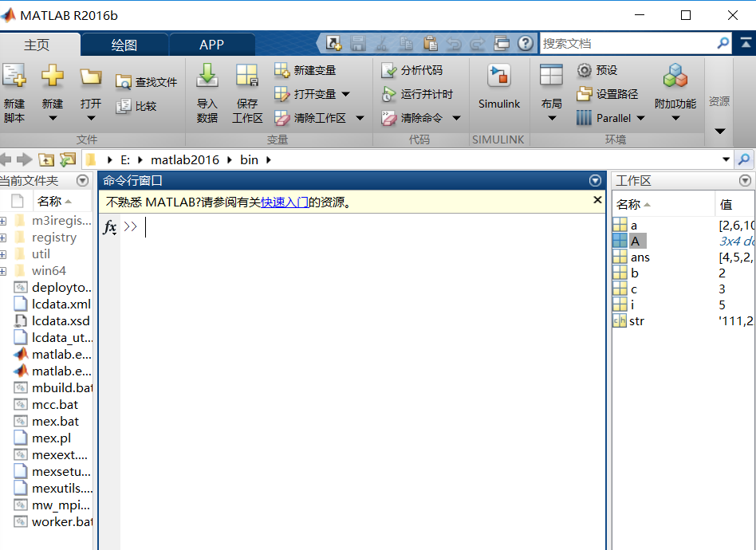Screen dimensions: 756x550
Task: Switch to the 绘图 ribbon tab
Action: coord(124,45)
